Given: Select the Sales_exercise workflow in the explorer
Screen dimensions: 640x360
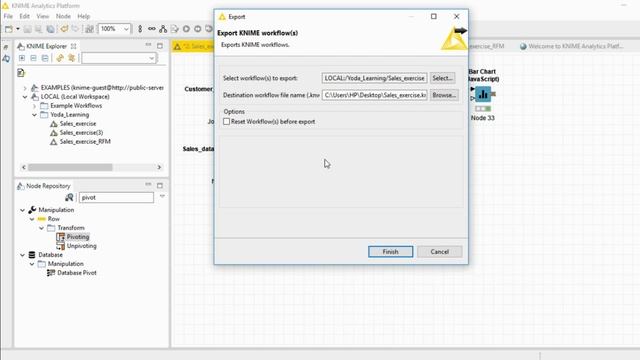Looking at the screenshot, I should point(78,124).
